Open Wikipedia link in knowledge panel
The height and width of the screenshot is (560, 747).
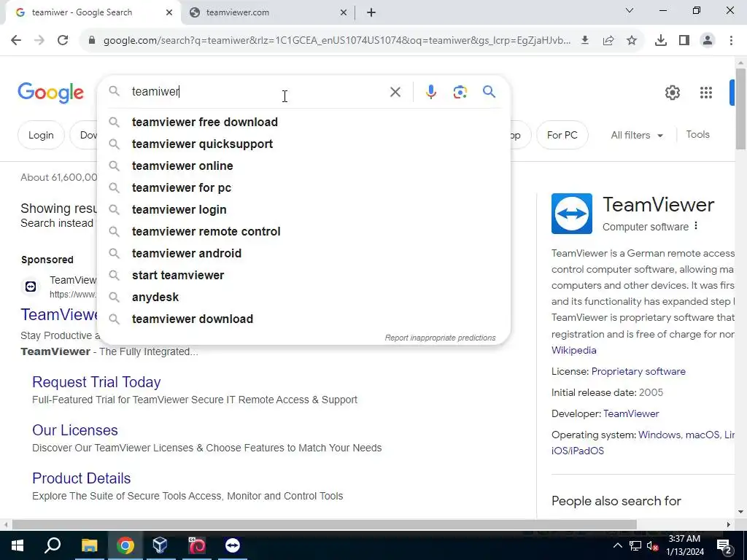573,350
